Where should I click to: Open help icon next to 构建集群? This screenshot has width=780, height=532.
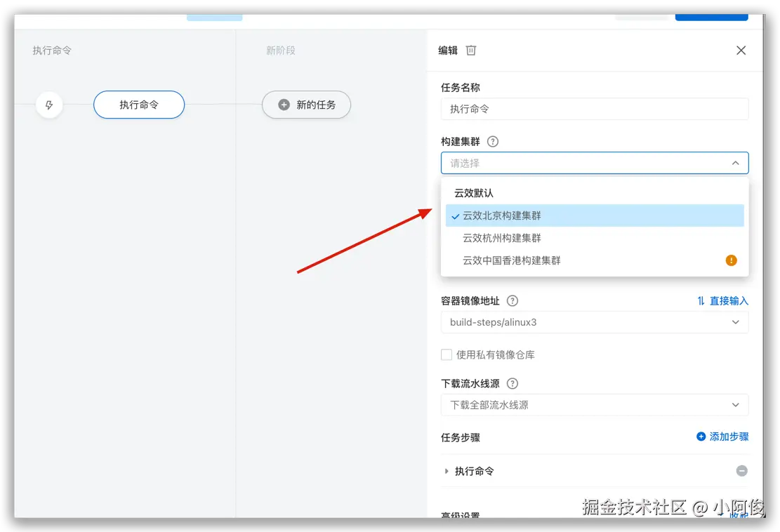(x=492, y=142)
